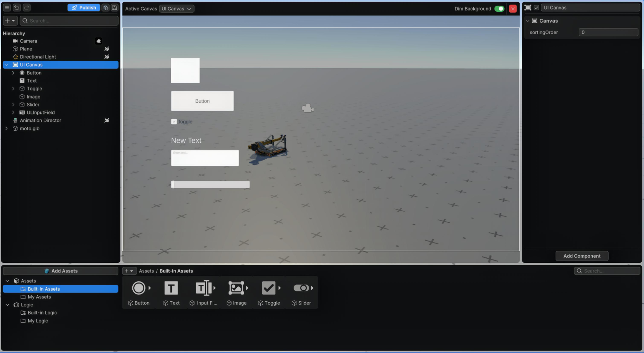The width and height of the screenshot is (644, 353).
Task: Select the Image item in Hierarchy
Action: pyautogui.click(x=33, y=97)
